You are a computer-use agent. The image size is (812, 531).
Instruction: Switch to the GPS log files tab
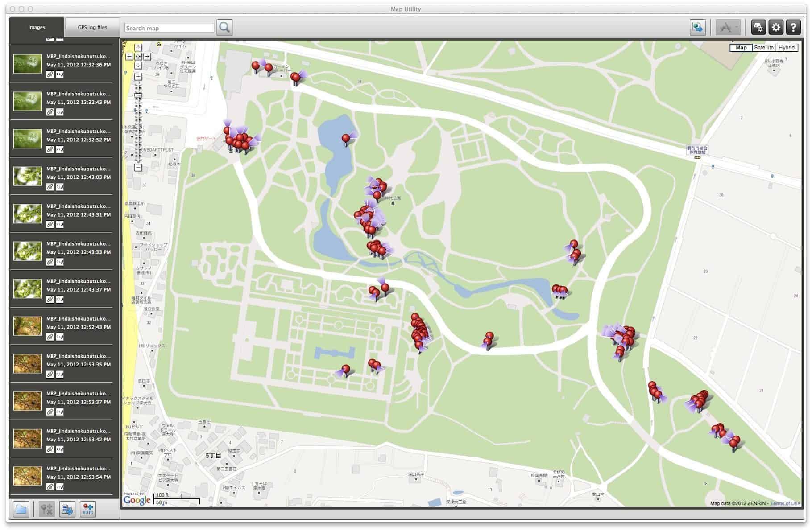coord(92,28)
